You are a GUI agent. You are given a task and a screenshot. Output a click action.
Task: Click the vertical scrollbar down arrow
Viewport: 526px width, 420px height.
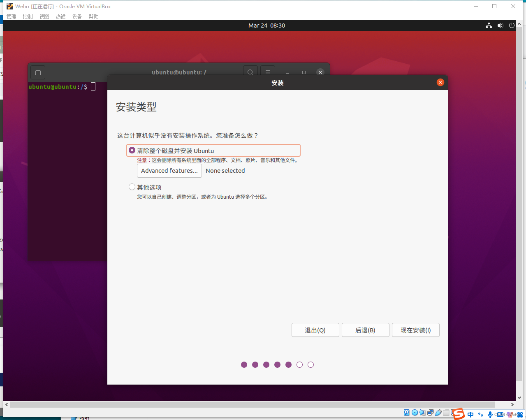coord(519,398)
